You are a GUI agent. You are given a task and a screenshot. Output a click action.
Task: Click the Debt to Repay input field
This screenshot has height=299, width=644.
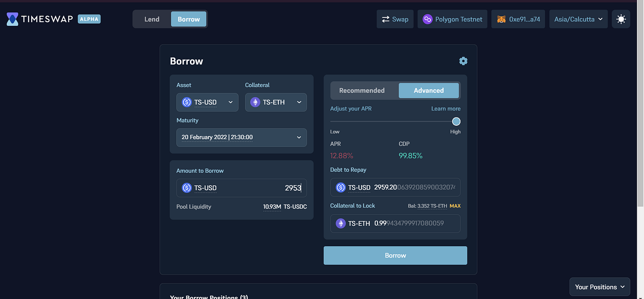click(395, 188)
